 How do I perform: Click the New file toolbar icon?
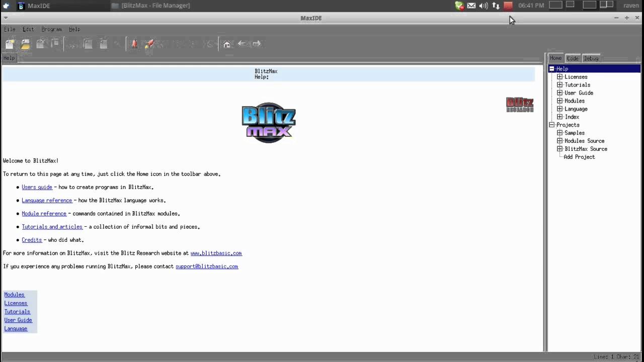(10, 44)
